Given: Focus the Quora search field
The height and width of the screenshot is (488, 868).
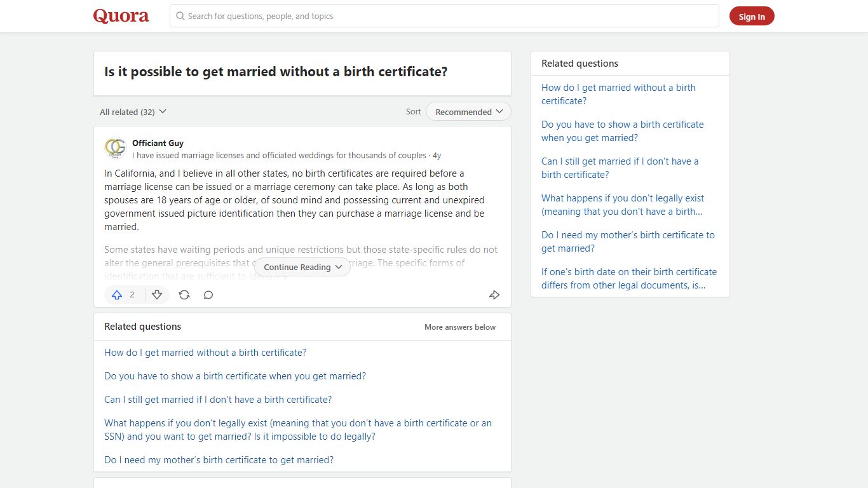Looking at the screenshot, I should coord(444,16).
